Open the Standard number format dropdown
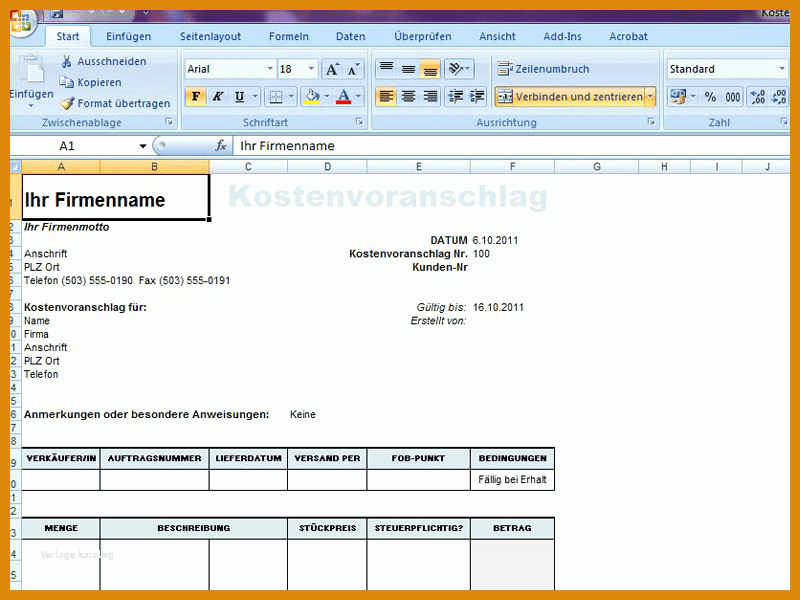 pyautogui.click(x=782, y=69)
